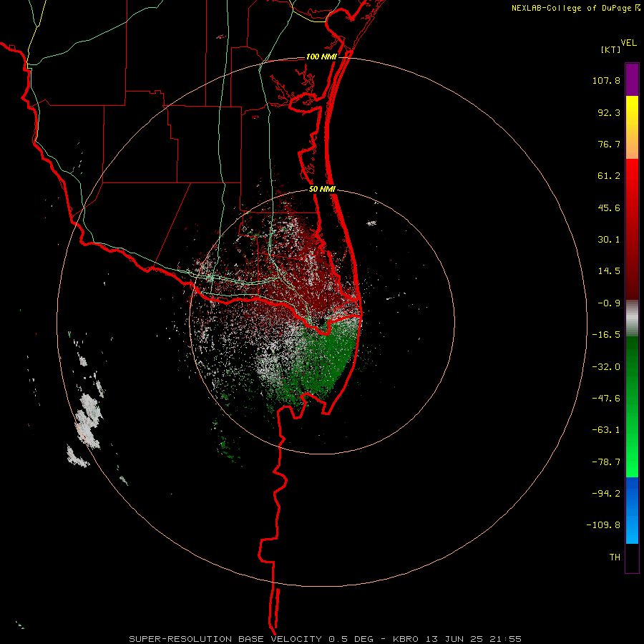Click the [KT] units label
The image size is (644, 644).
tap(611, 49)
